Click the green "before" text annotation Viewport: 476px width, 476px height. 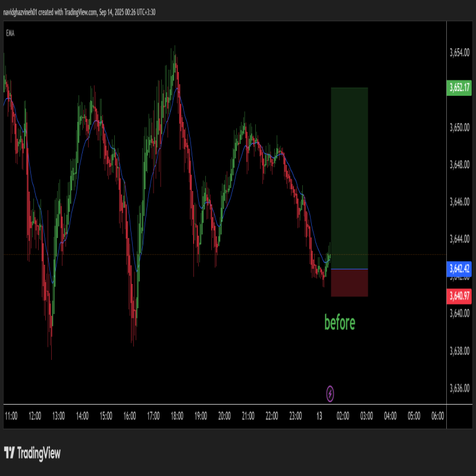[x=340, y=323]
